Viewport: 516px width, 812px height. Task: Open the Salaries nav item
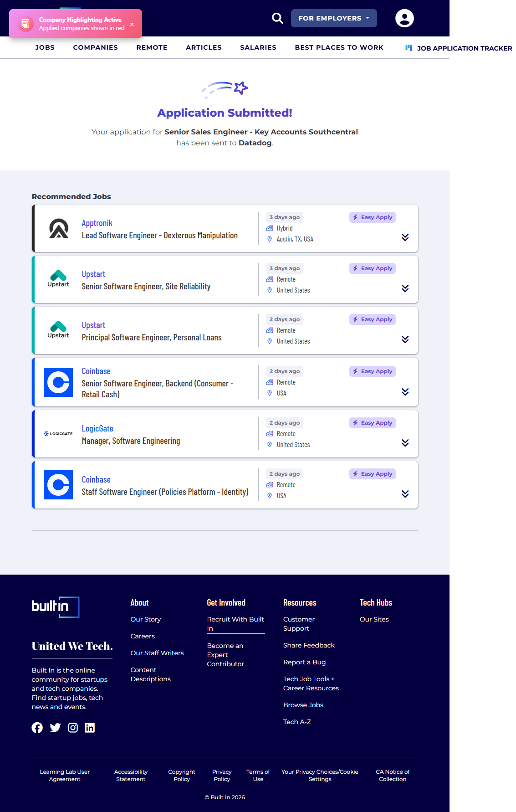coord(258,47)
